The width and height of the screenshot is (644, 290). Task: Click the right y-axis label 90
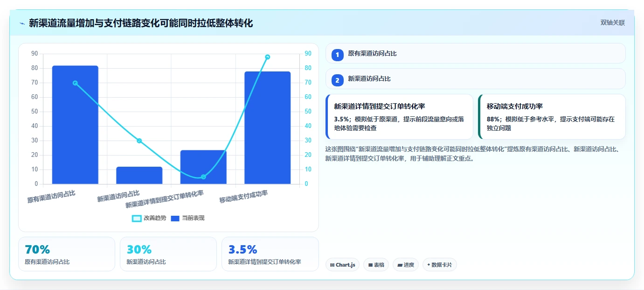pos(308,54)
